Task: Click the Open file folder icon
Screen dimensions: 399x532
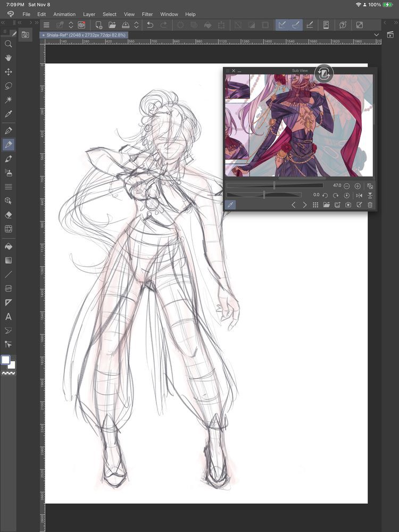Action: coord(112,25)
